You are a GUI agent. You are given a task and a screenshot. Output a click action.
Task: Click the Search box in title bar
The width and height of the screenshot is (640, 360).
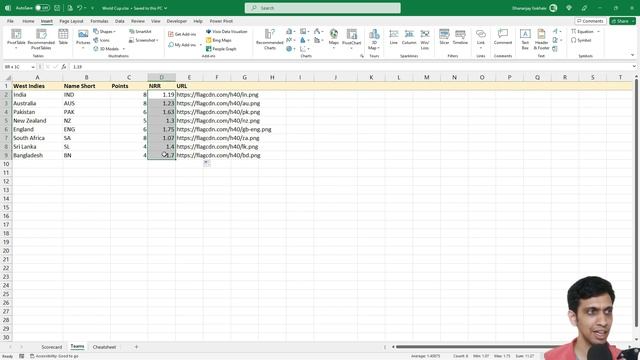coord(322,8)
